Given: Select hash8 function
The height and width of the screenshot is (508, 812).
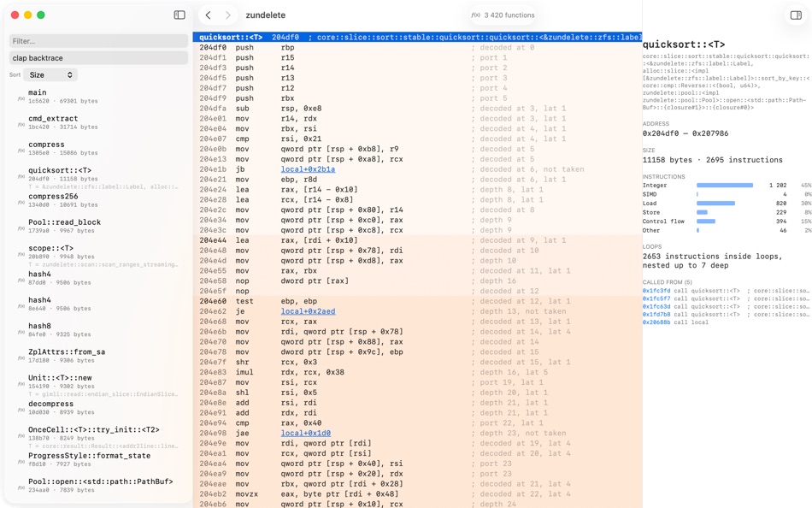Looking at the screenshot, I should [98, 329].
